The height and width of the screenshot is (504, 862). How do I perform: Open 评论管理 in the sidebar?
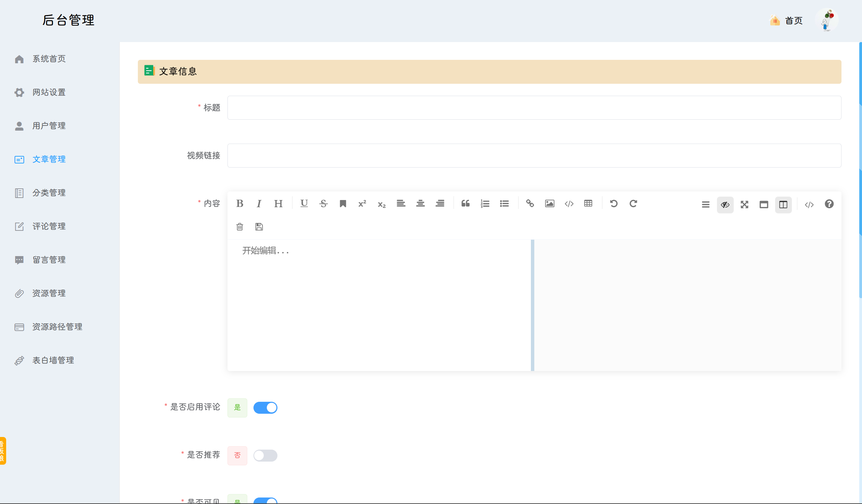coord(49,226)
